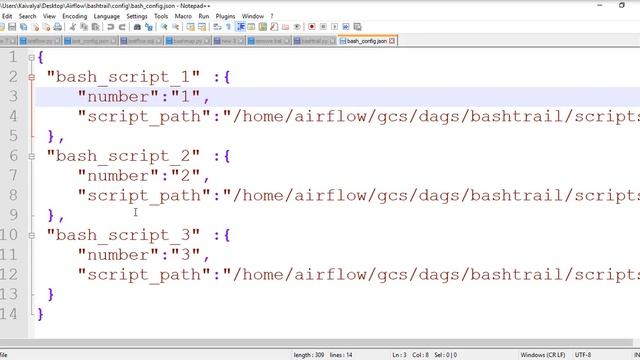Open the Document Map panel icon
This screenshot has width=640, height=360.
click(x=263, y=27)
